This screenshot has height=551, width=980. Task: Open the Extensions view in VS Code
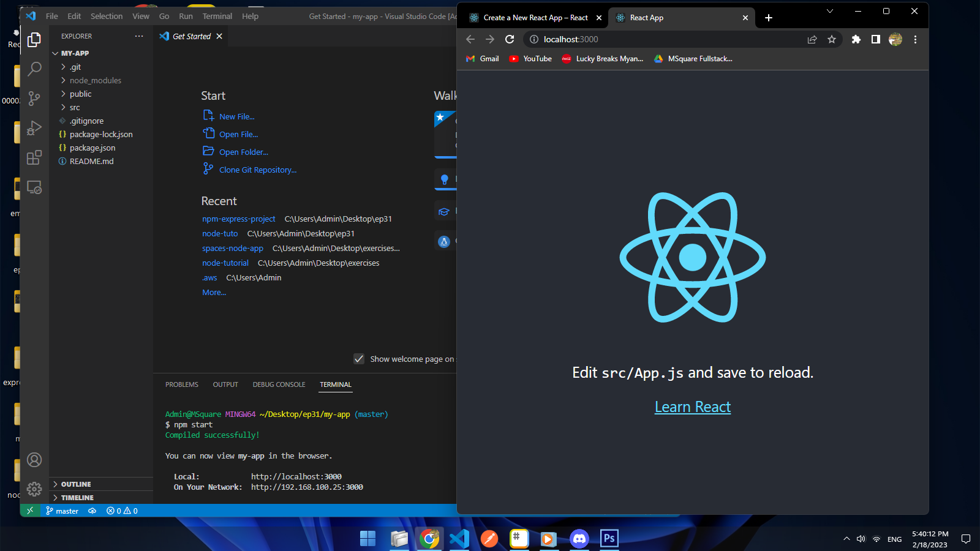tap(34, 157)
